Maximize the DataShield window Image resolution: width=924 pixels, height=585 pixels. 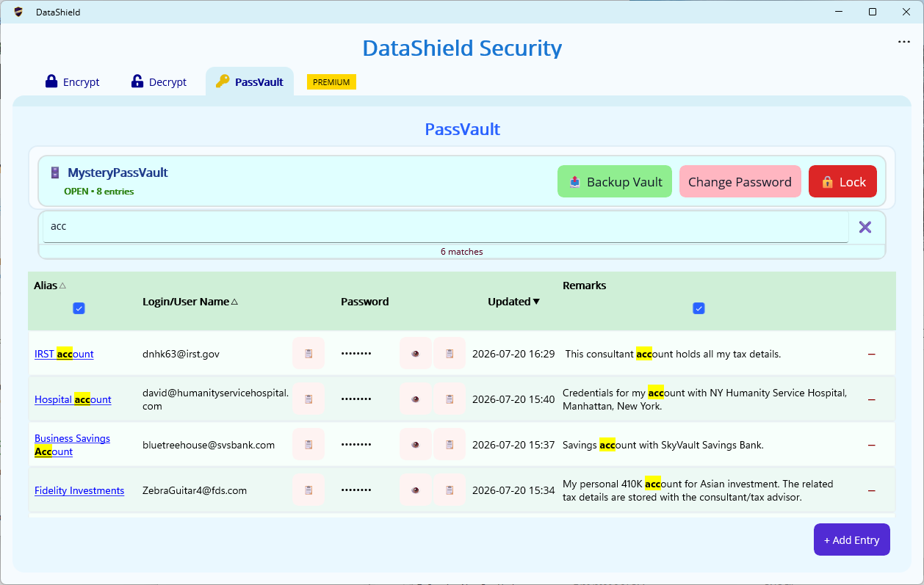pos(873,12)
